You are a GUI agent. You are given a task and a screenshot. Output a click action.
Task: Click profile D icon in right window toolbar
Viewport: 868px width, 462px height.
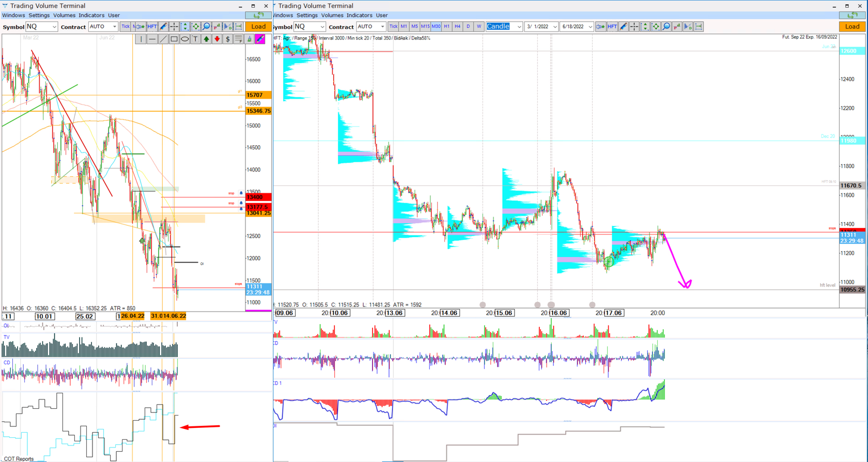pyautogui.click(x=688, y=26)
